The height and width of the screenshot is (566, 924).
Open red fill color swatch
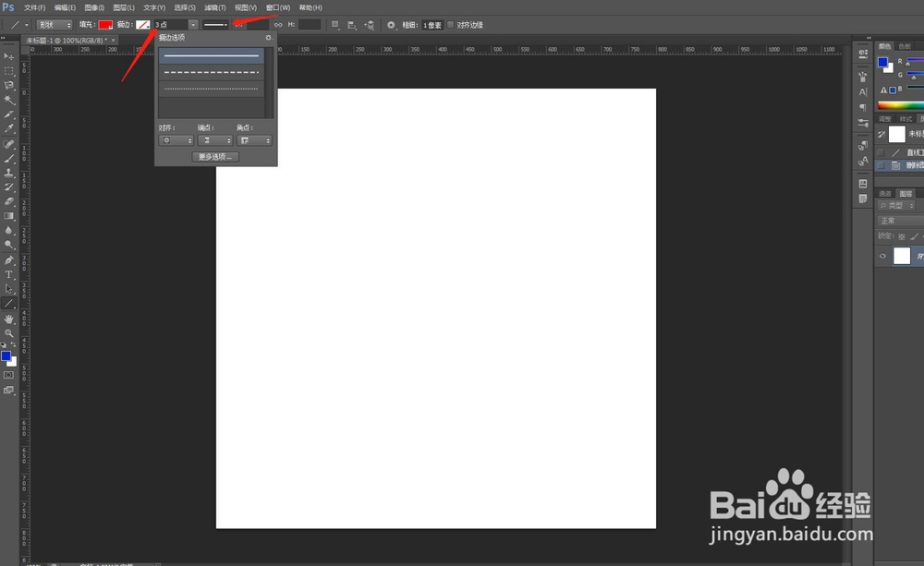click(x=105, y=25)
